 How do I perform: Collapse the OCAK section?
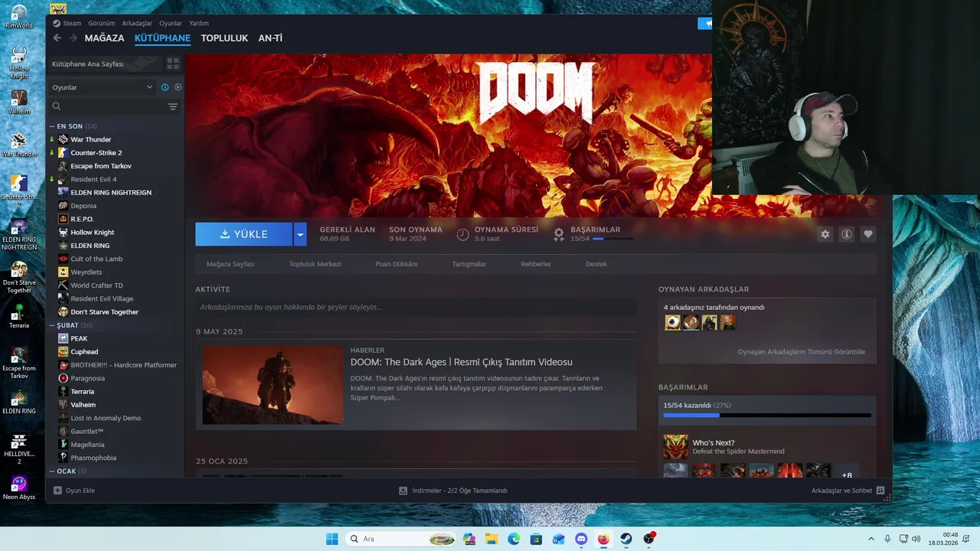click(52, 471)
